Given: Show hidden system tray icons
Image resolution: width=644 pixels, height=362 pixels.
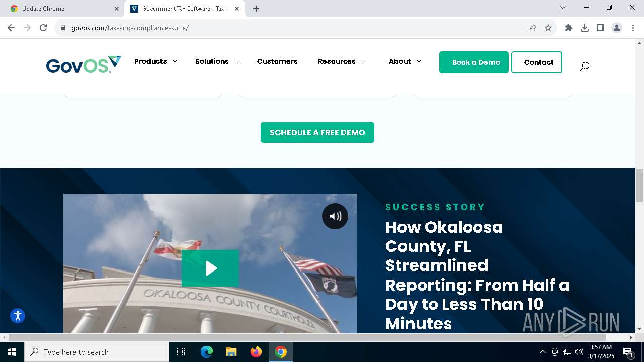Looking at the screenshot, I should pyautogui.click(x=542, y=352).
